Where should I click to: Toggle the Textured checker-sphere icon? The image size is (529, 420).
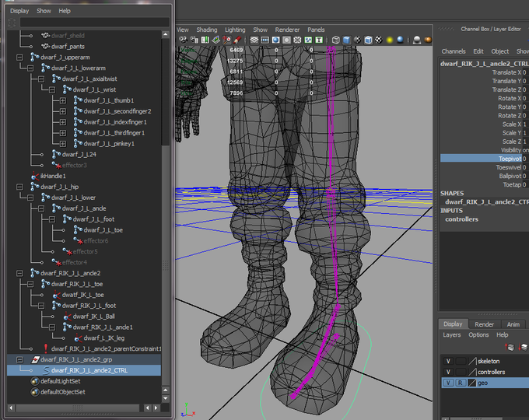coord(379,40)
